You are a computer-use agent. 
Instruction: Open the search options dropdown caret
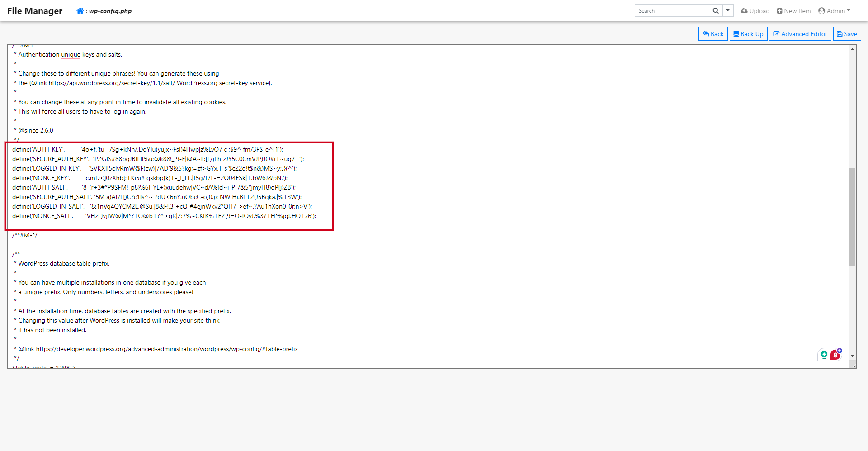pyautogui.click(x=728, y=11)
